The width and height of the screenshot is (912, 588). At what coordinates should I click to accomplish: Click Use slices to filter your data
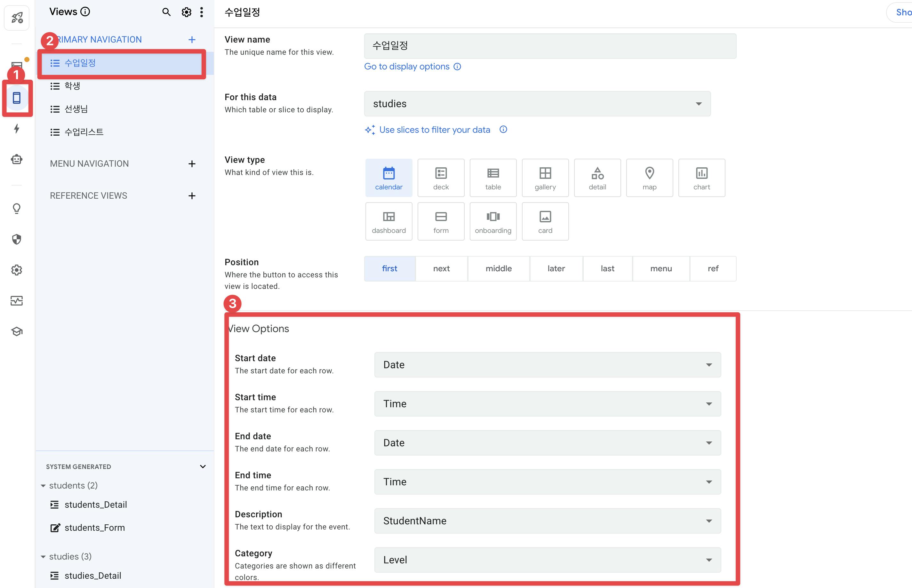[x=434, y=130]
